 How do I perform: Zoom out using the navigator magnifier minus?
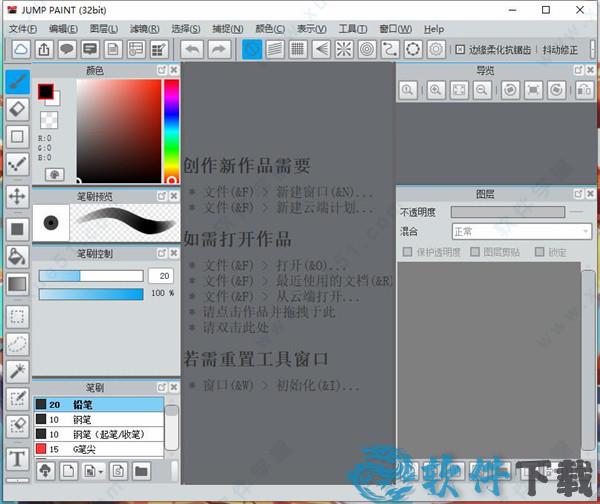[x=482, y=90]
